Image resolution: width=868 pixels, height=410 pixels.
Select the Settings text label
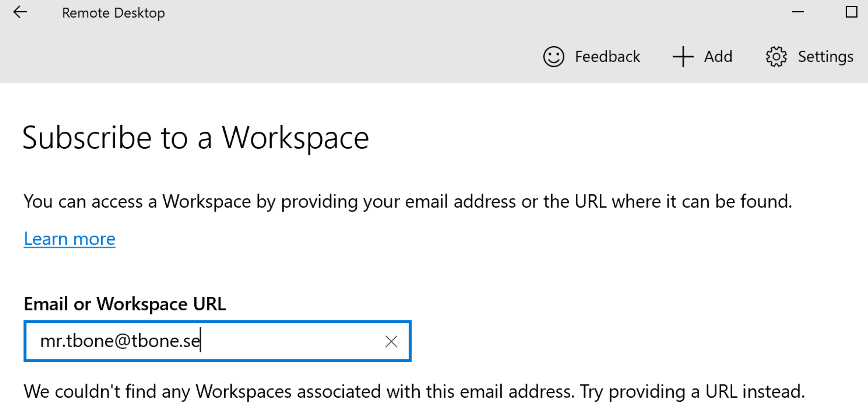coord(825,57)
